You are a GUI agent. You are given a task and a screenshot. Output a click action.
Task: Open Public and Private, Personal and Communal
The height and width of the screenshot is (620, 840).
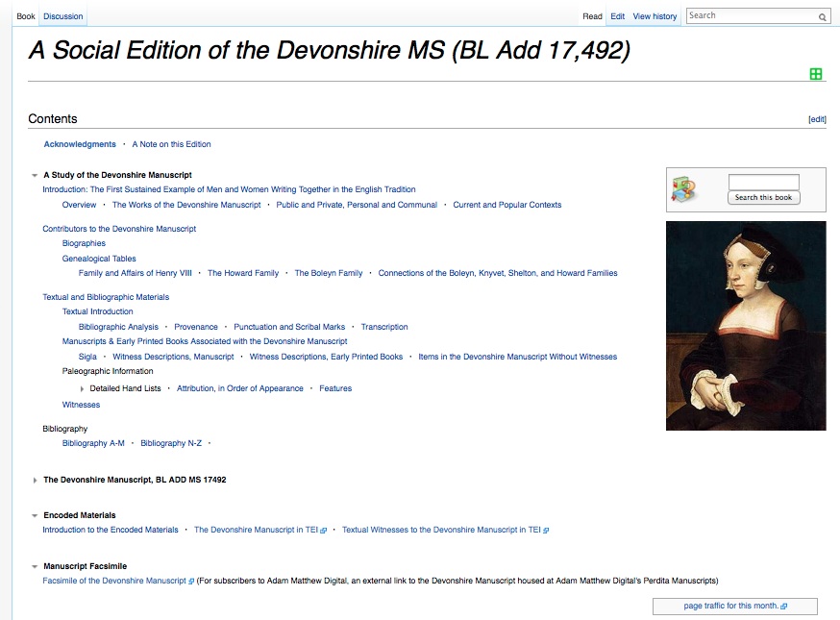357,205
